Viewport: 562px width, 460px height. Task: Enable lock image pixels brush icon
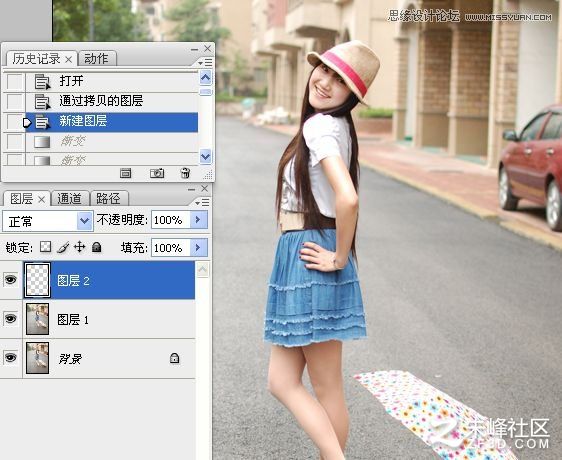(x=63, y=247)
